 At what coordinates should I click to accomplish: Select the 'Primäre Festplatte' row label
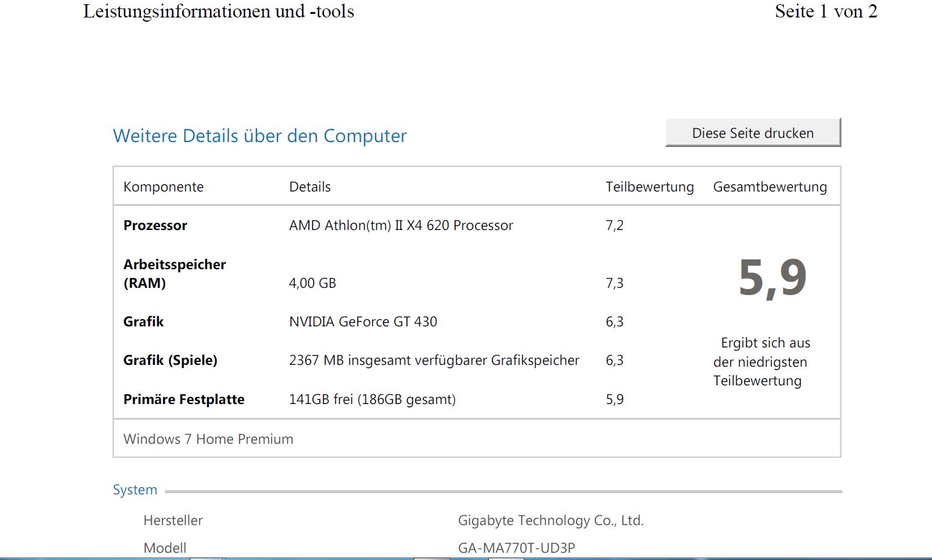click(184, 400)
